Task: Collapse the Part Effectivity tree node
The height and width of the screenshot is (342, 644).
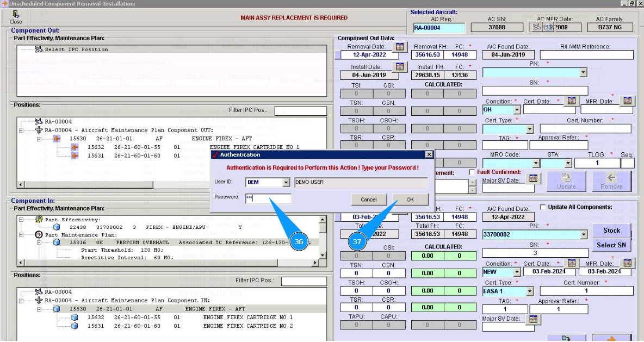Action: [21, 220]
